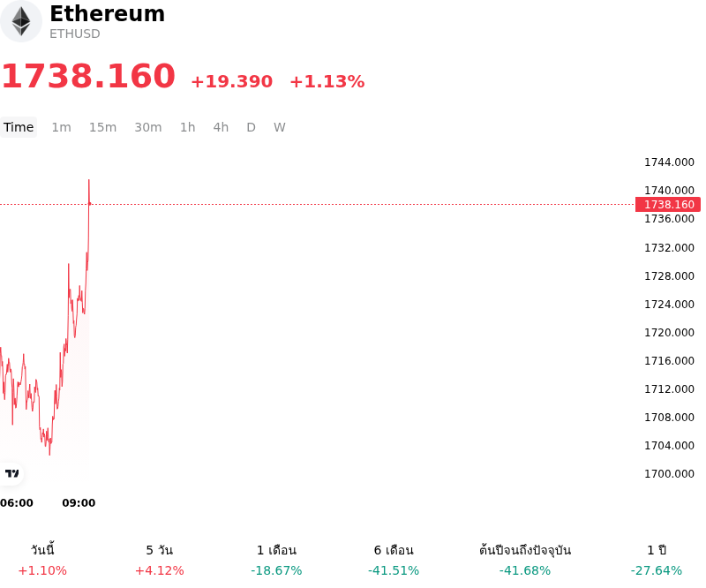
Task: Select the วันนี้ +1.10% performance range
Action: [42, 560]
